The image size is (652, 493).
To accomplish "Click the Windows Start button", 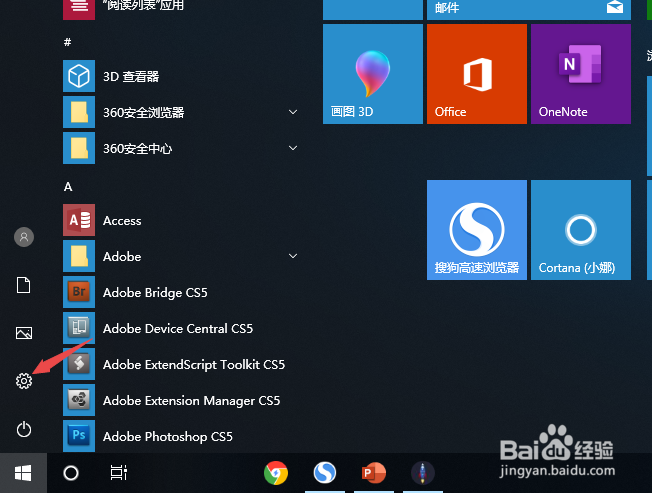I will click(x=23, y=473).
